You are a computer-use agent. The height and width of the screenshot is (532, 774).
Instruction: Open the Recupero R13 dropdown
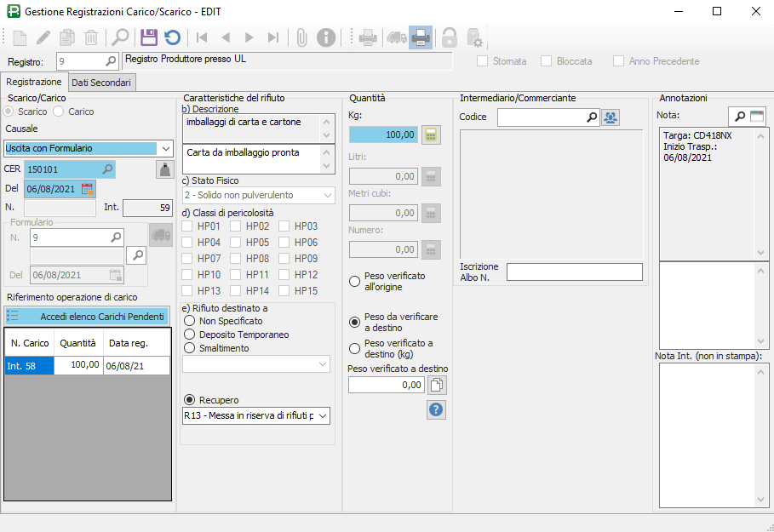(x=323, y=415)
